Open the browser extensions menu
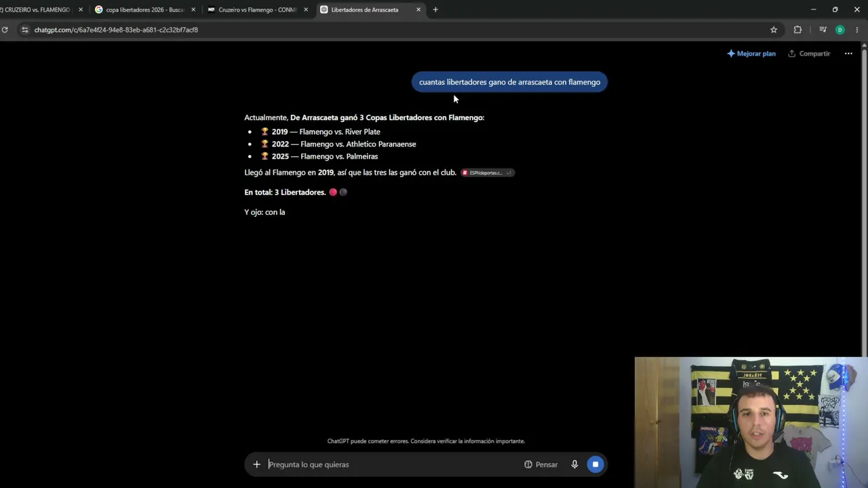868x488 pixels. (x=797, y=30)
